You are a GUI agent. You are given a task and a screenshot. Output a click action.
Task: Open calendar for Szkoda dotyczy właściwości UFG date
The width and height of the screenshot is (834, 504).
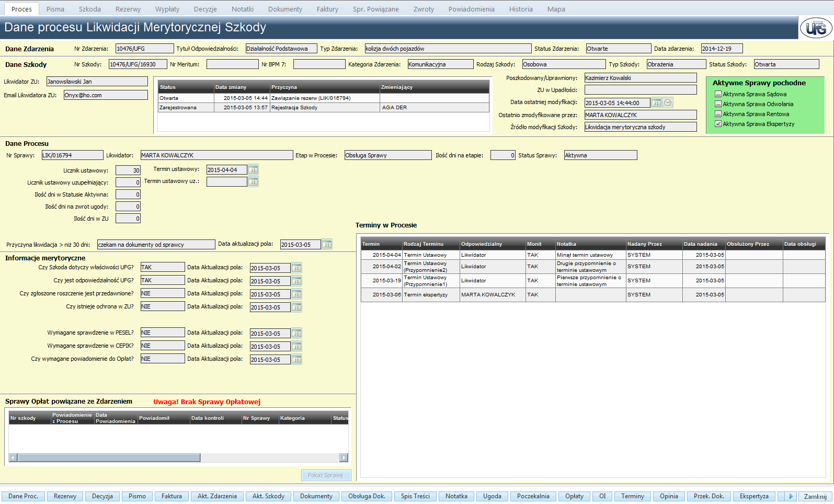coord(296,268)
